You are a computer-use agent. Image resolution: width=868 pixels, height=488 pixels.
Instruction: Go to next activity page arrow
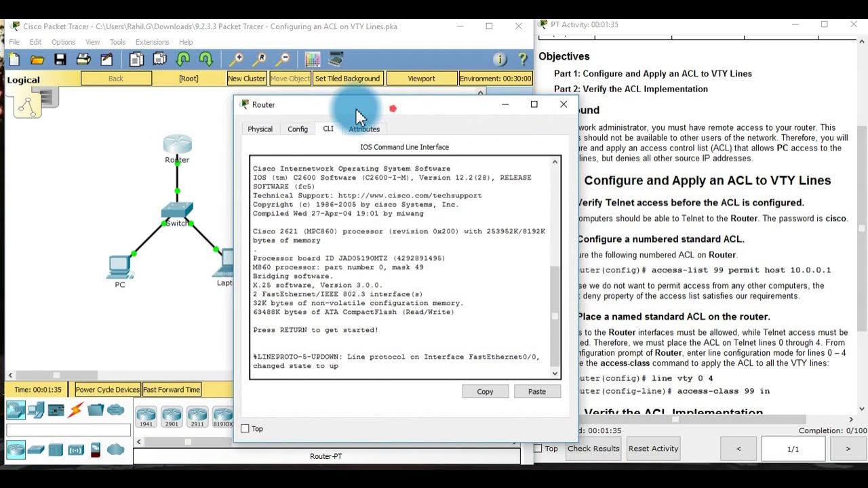point(848,449)
